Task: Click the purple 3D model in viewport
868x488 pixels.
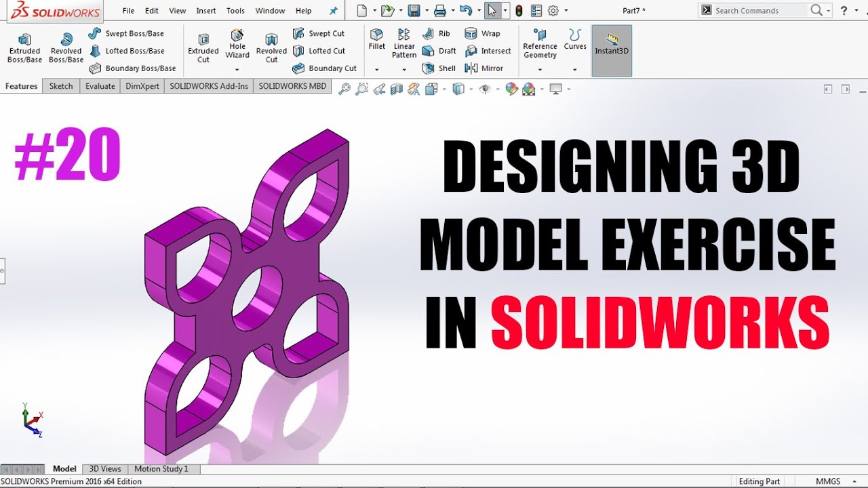Action: point(248,291)
